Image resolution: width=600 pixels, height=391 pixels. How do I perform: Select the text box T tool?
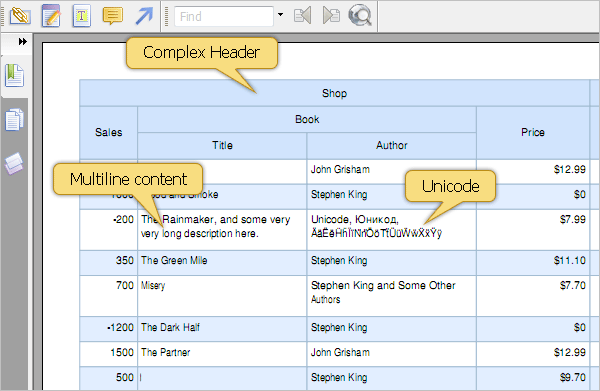[x=82, y=16]
